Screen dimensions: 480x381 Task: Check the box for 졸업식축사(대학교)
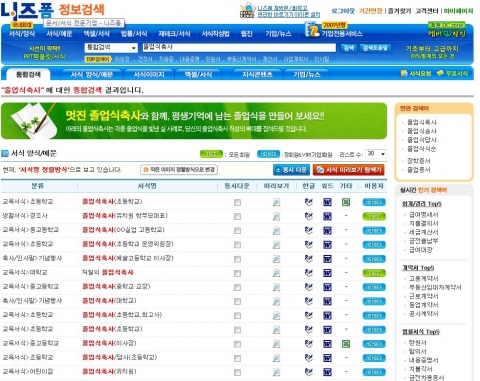point(237,302)
